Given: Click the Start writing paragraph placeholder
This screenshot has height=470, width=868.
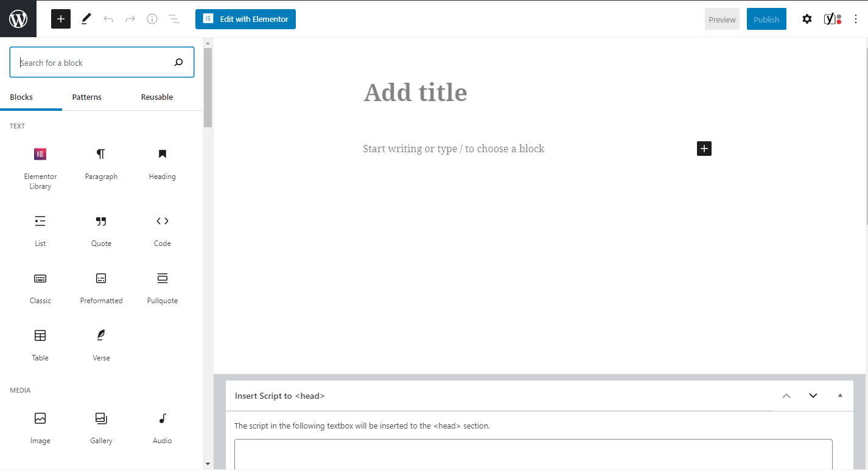Looking at the screenshot, I should coord(453,149).
